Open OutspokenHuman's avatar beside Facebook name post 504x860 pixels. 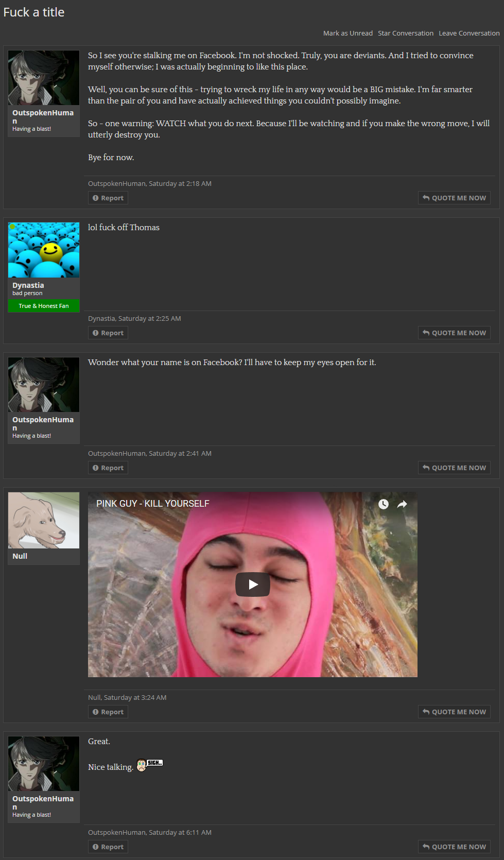click(44, 385)
